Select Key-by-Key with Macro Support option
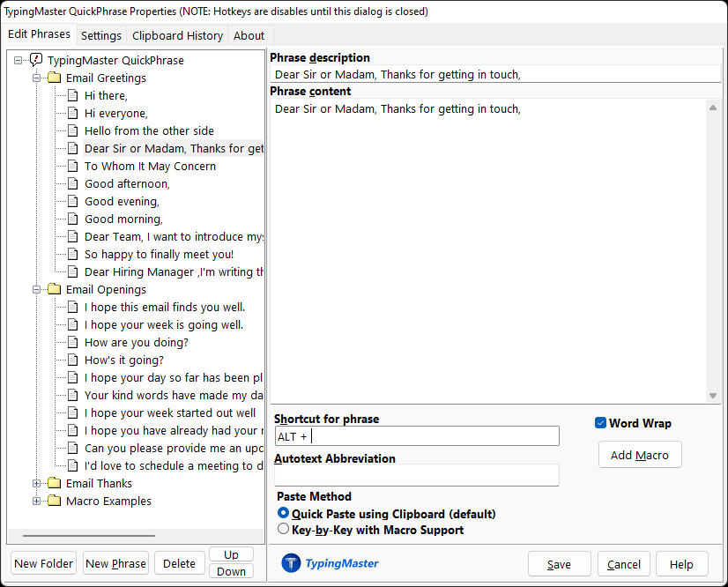Viewport: 728px width, 587px height. pos(283,529)
